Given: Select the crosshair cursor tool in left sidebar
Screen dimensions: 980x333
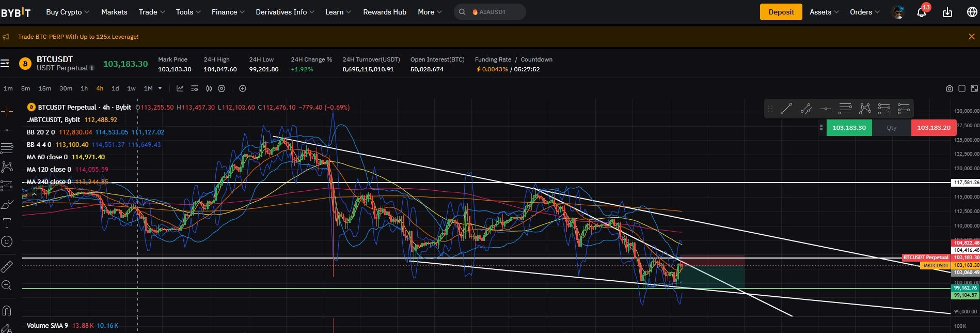Looking at the screenshot, I should click(7, 111).
